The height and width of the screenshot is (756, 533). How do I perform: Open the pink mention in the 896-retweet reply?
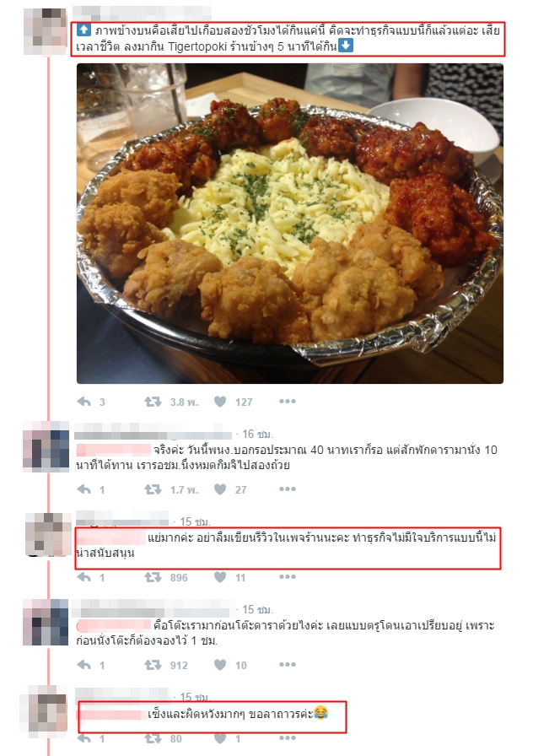point(110,537)
